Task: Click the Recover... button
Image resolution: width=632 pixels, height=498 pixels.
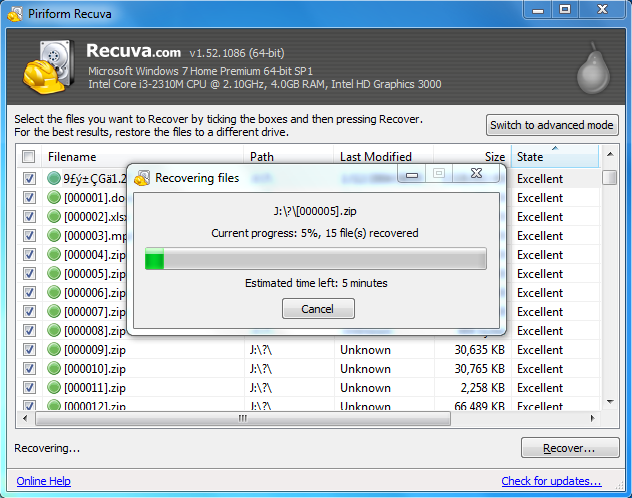Action: point(570,448)
